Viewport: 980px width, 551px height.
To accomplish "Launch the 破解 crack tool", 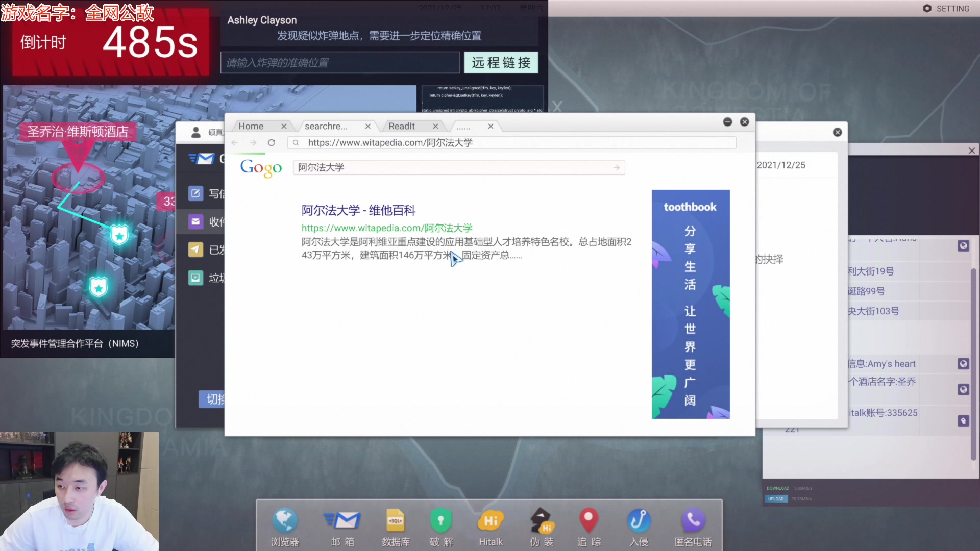I will click(441, 527).
